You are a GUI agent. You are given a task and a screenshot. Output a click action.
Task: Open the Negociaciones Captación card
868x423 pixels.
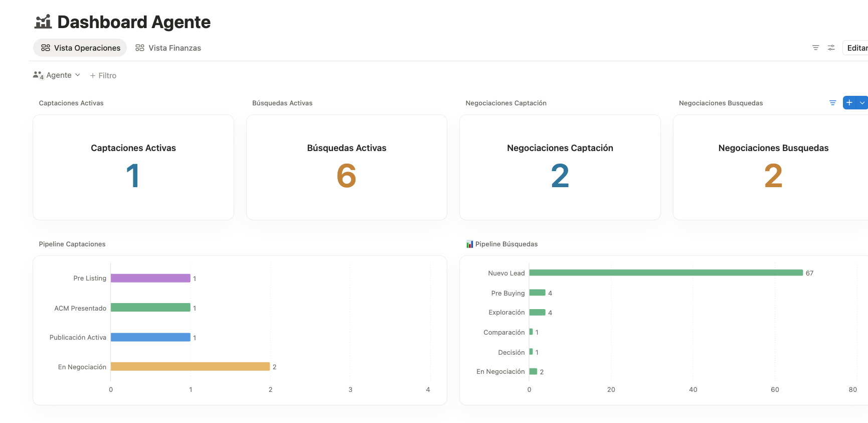tap(560, 167)
